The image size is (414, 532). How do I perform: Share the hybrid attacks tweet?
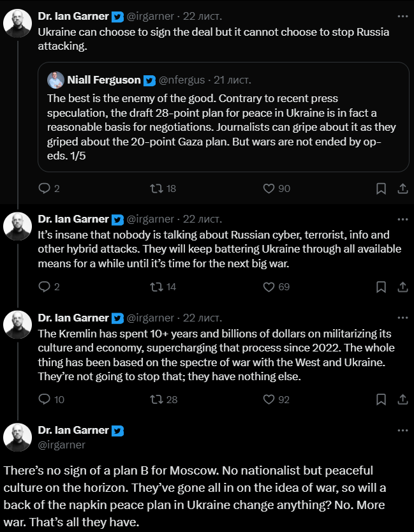pyautogui.click(x=403, y=286)
